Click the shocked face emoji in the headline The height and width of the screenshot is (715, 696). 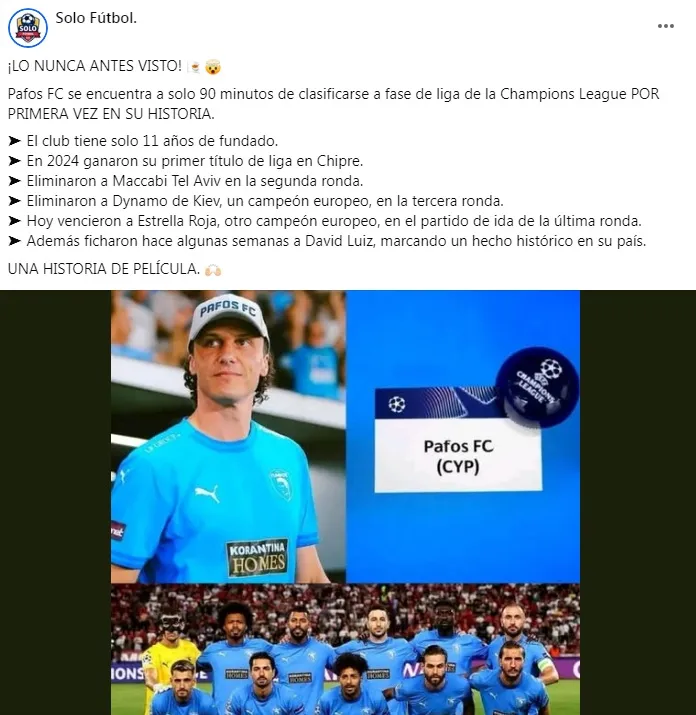point(213,67)
